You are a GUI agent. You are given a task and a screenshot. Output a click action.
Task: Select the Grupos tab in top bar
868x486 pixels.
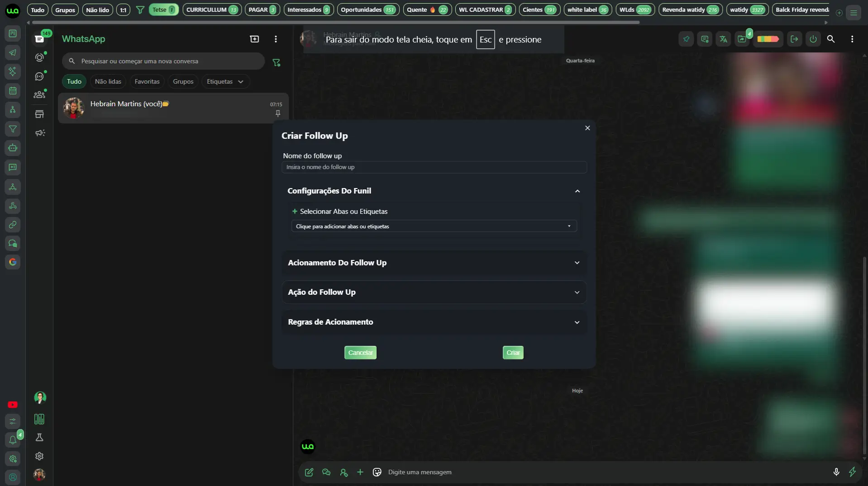(x=65, y=9)
